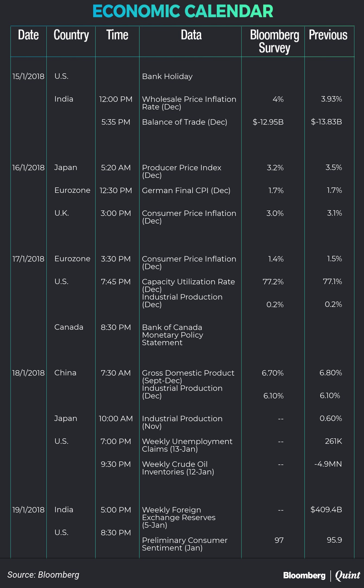Viewport: 364px width, 588px height.
Task: Click the Previous column header
Action: pos(328,35)
